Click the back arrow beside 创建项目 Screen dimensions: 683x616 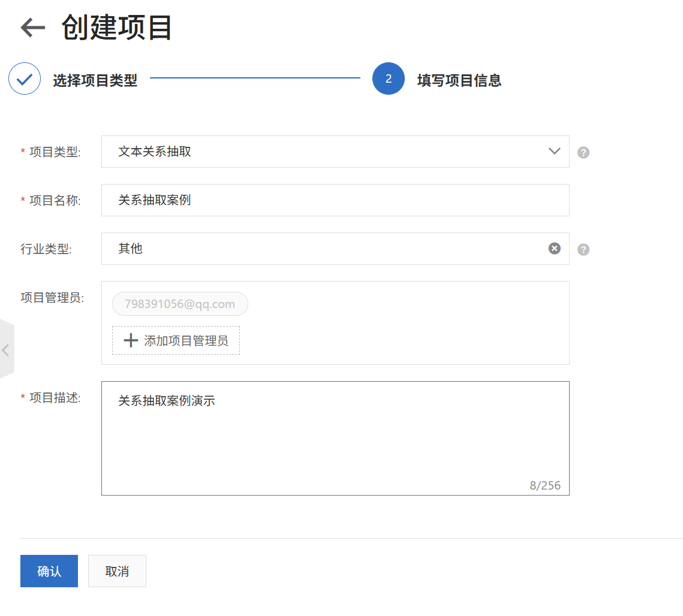tap(33, 28)
